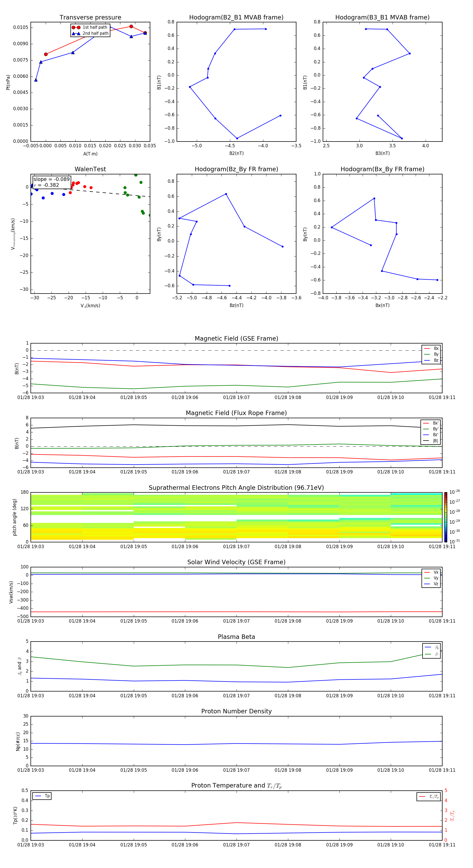
Task: Select Vz legend entry in velocity panel
Action: (431, 584)
